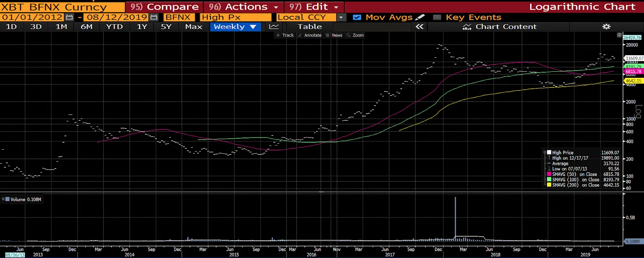Click the 11609.07 last price axis tag

(x=634, y=58)
